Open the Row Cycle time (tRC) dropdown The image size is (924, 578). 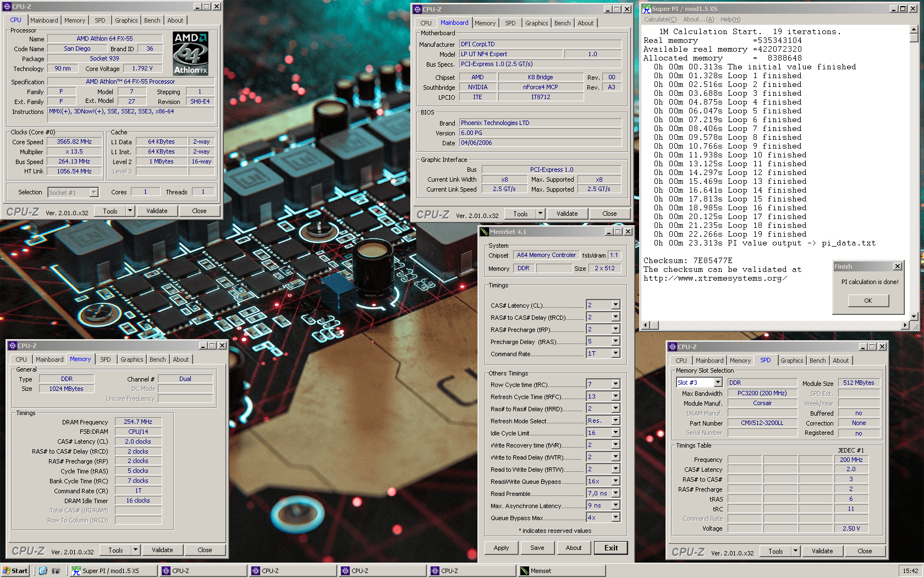coord(616,384)
